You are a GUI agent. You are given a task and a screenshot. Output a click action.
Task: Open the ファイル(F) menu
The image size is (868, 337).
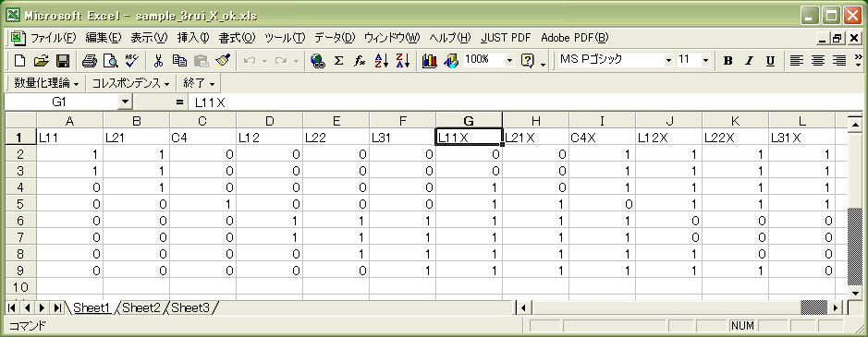(x=53, y=38)
